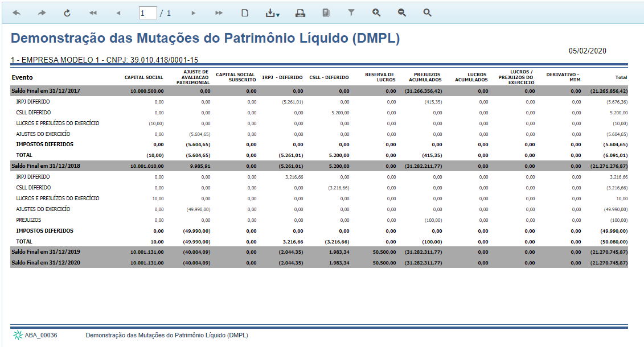Navigate back using the left arrow icon

point(16,12)
